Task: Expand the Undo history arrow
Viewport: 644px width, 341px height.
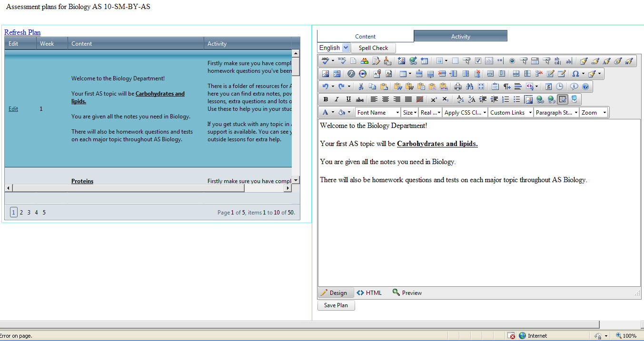Action: click(x=333, y=87)
